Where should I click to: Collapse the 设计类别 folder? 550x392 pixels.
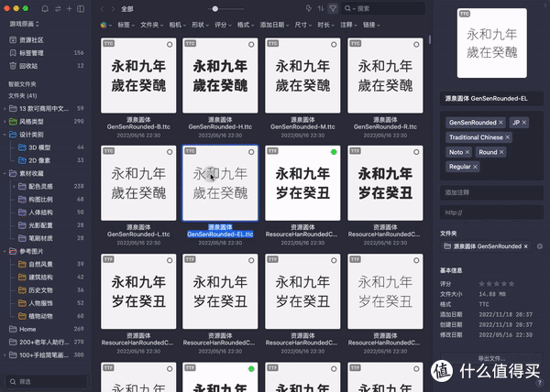pos(4,133)
